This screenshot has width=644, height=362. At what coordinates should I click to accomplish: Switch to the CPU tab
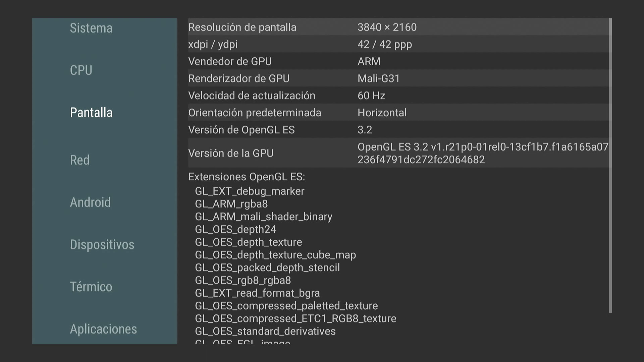tap(81, 70)
